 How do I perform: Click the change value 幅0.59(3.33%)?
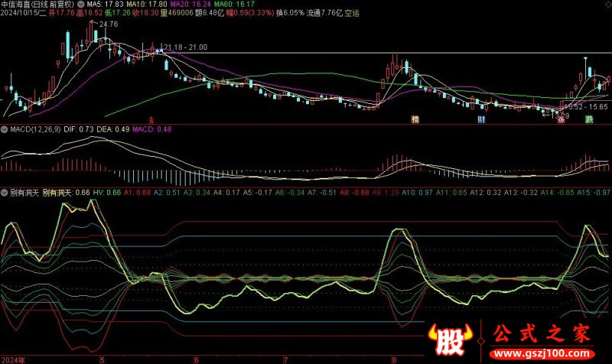pyautogui.click(x=250, y=13)
